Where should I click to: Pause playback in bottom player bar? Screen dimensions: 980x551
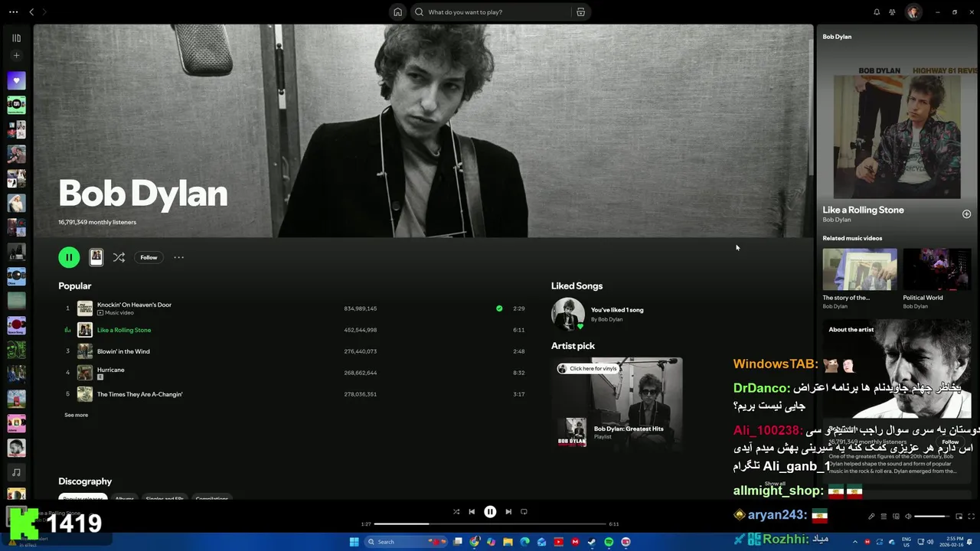pos(490,512)
